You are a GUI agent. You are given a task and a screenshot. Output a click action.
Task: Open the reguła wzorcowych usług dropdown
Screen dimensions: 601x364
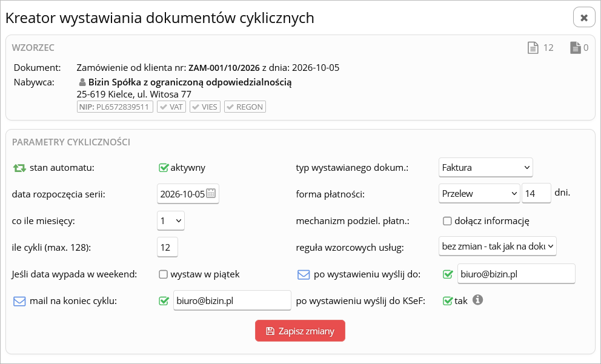(497, 247)
